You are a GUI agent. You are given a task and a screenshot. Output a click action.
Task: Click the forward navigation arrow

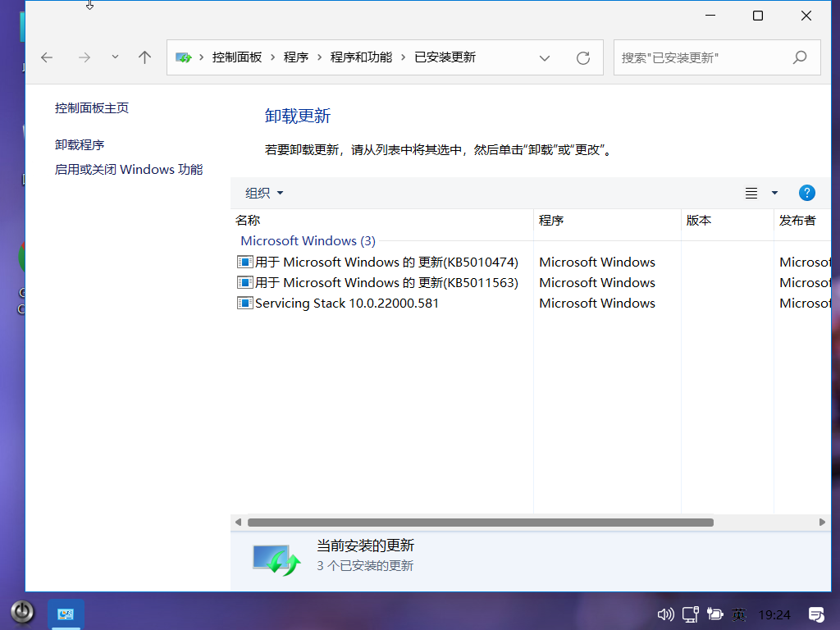point(84,57)
